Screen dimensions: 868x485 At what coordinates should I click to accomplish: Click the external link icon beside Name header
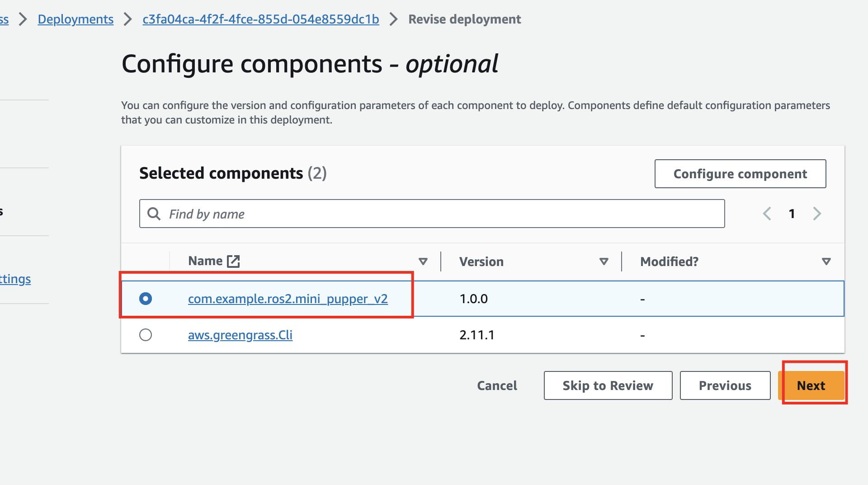[x=233, y=261]
